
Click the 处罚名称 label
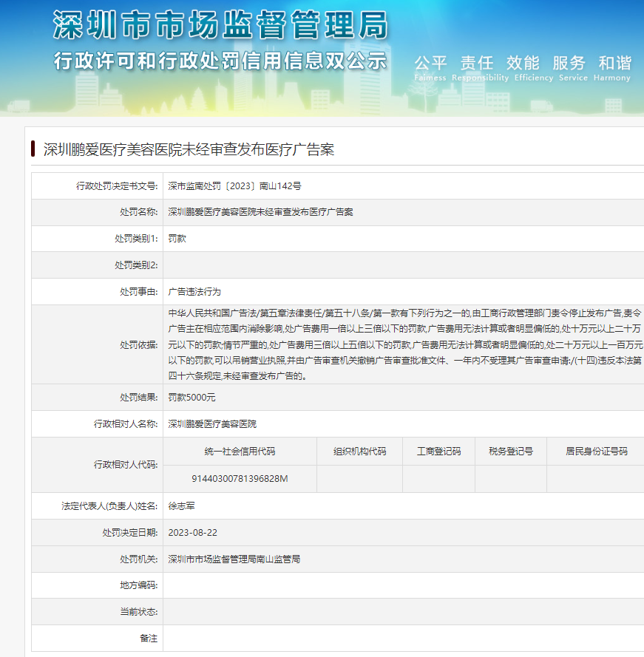139,212
